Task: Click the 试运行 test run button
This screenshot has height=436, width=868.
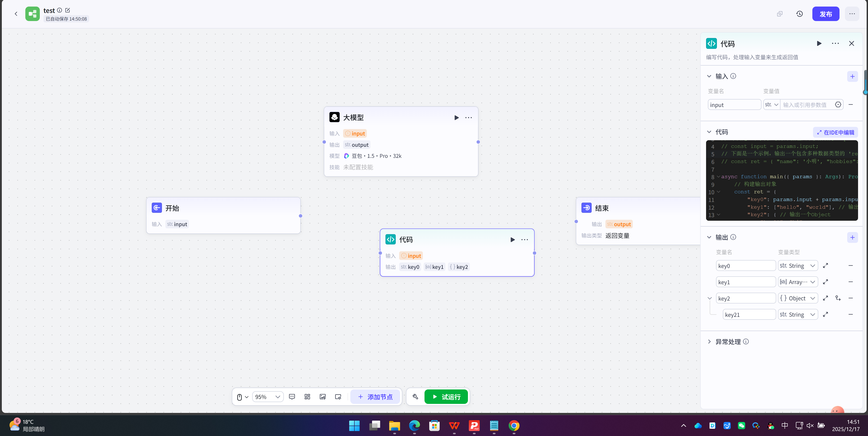Action: coord(446,397)
